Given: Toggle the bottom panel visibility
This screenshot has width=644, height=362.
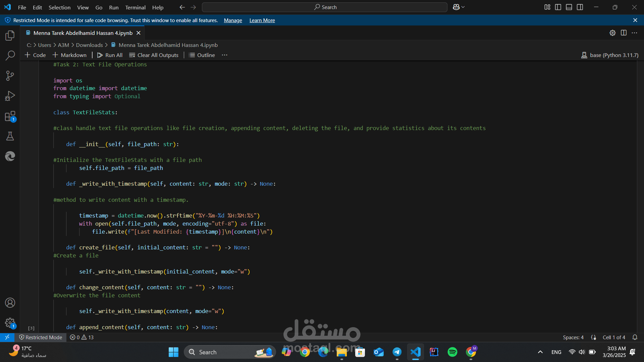Looking at the screenshot, I should (x=569, y=7).
